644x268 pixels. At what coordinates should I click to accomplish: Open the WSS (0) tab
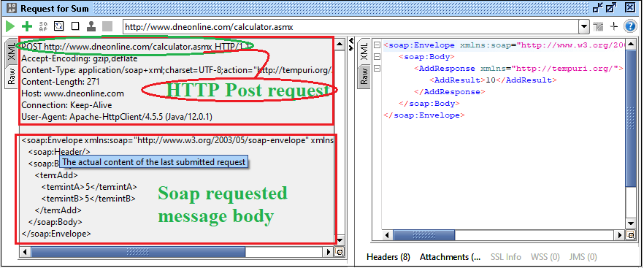pos(545,257)
